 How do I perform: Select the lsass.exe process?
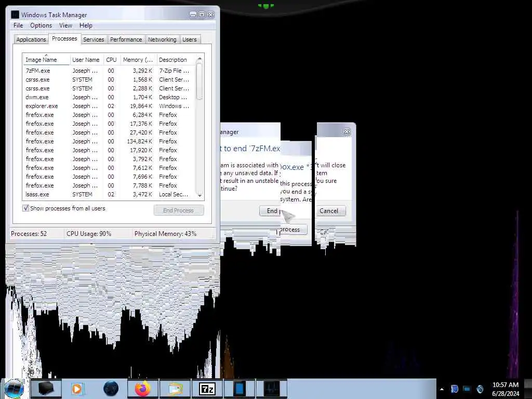click(x=109, y=194)
